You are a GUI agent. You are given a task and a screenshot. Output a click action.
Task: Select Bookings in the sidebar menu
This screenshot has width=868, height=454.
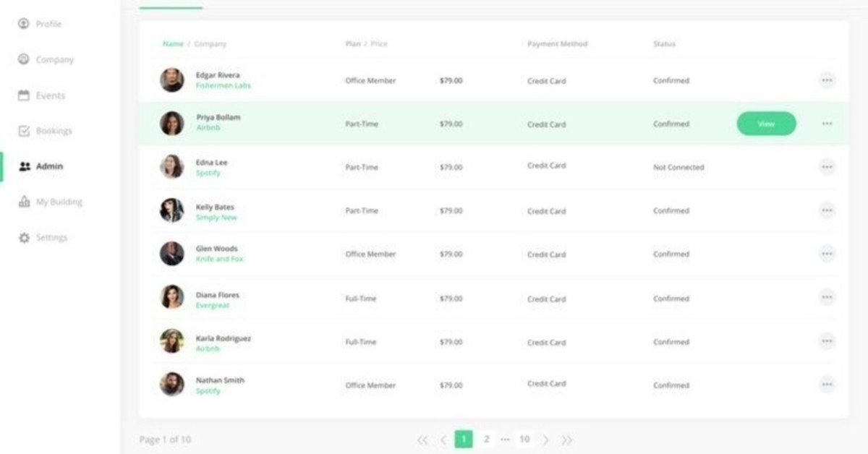[54, 131]
